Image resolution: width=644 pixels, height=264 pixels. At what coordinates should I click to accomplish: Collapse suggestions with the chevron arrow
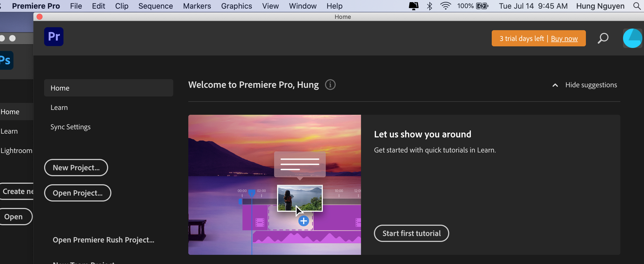tap(555, 85)
